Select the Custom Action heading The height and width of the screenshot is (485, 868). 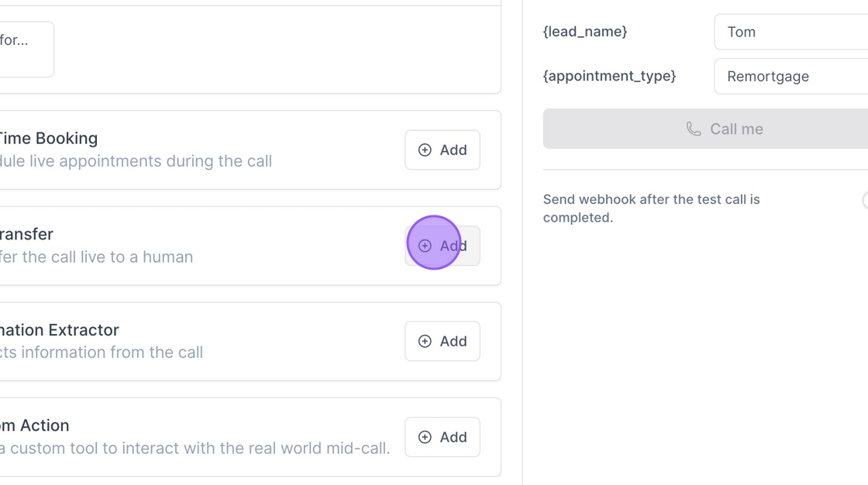pos(35,425)
